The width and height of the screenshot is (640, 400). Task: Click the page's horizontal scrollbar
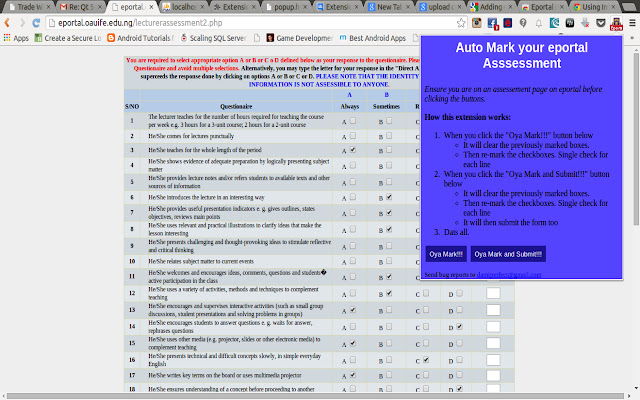(315, 396)
